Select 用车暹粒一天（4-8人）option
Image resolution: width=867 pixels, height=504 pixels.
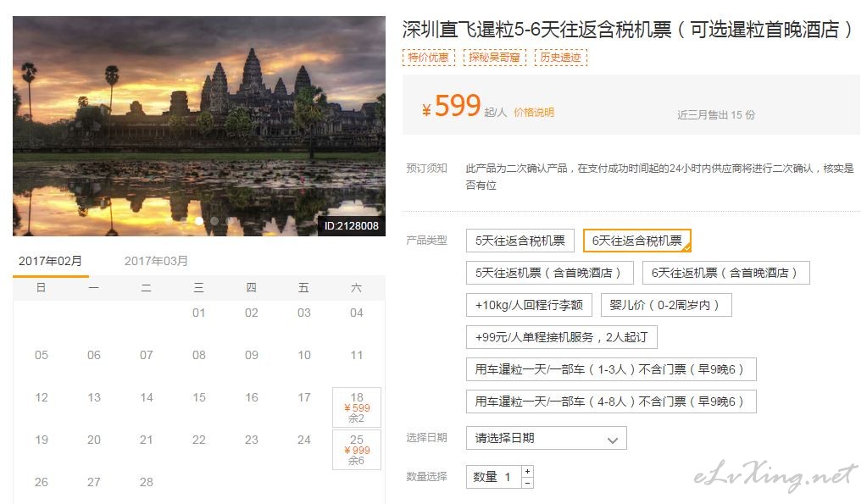click(x=611, y=402)
